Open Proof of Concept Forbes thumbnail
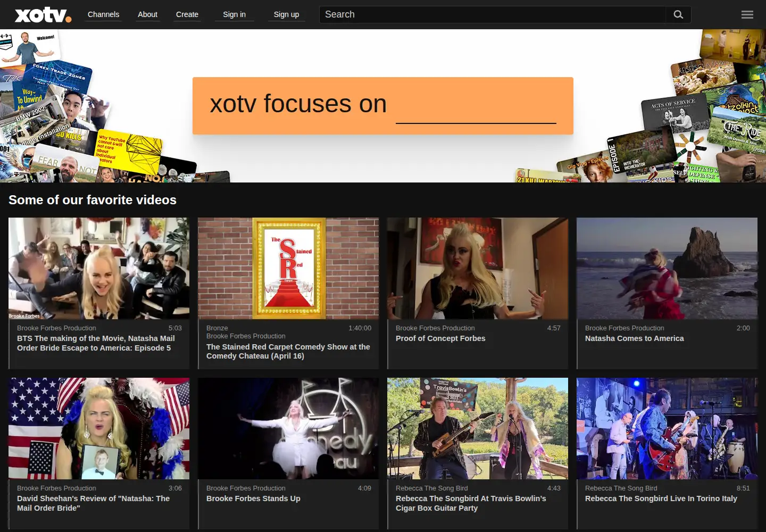Screen dimensions: 766x532 point(478,268)
